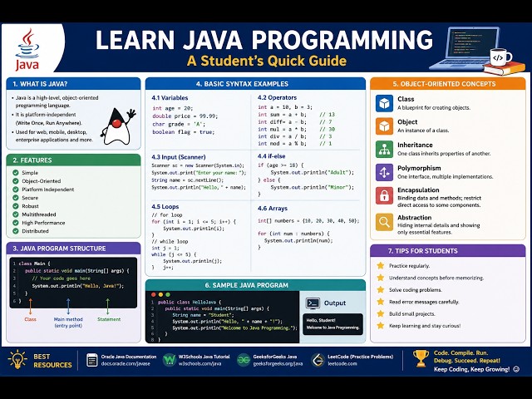Click the 4.3 Input (Scanner) subheading
Viewport: 532px width, 399px height.
click(179, 157)
